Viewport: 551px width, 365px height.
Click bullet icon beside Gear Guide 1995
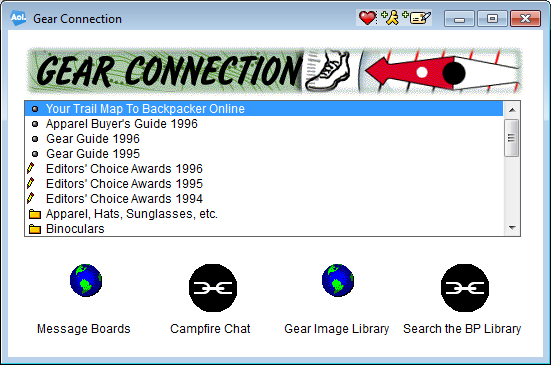click(x=35, y=154)
